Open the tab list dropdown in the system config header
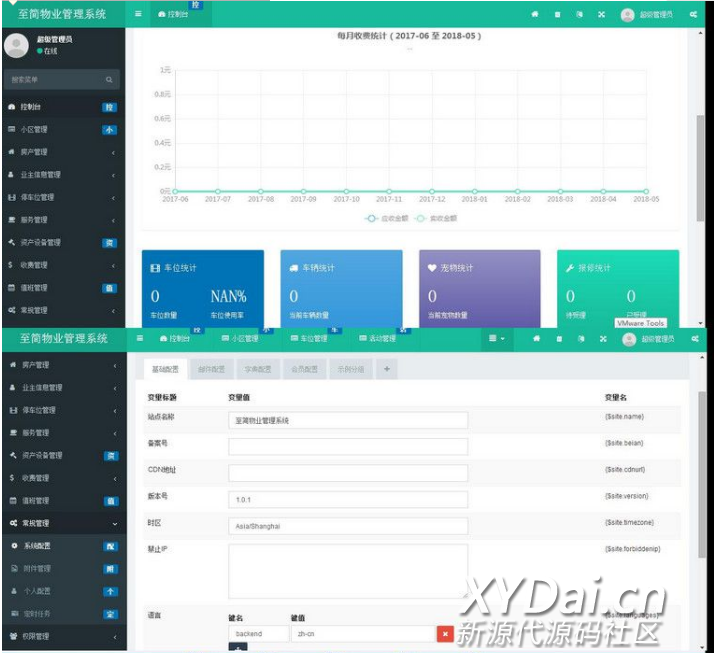This screenshot has width=714, height=653. click(497, 339)
